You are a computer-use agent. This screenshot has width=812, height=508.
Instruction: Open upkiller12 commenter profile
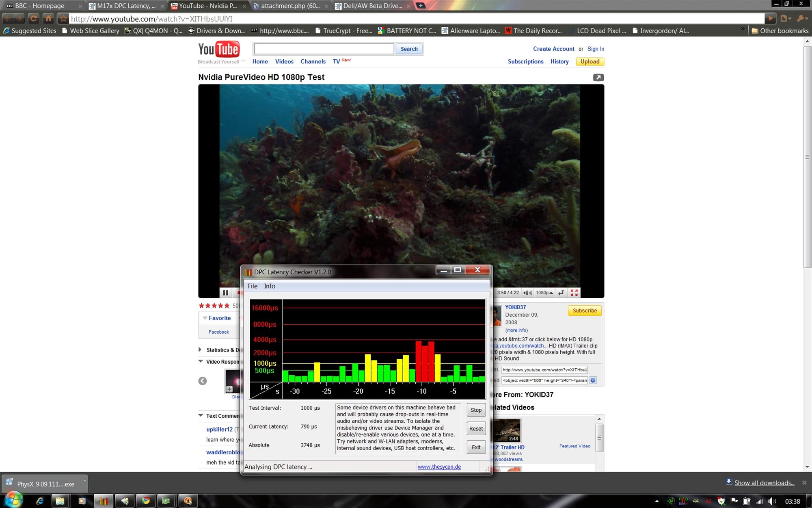tap(219, 430)
